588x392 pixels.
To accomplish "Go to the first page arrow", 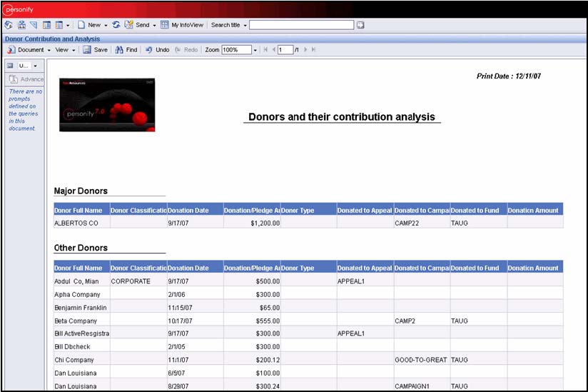I will (x=265, y=49).
